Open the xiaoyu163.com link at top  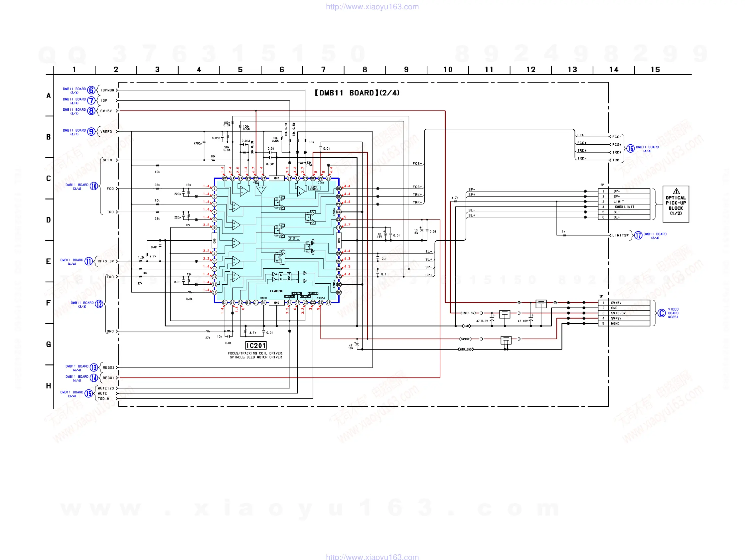[372, 7]
